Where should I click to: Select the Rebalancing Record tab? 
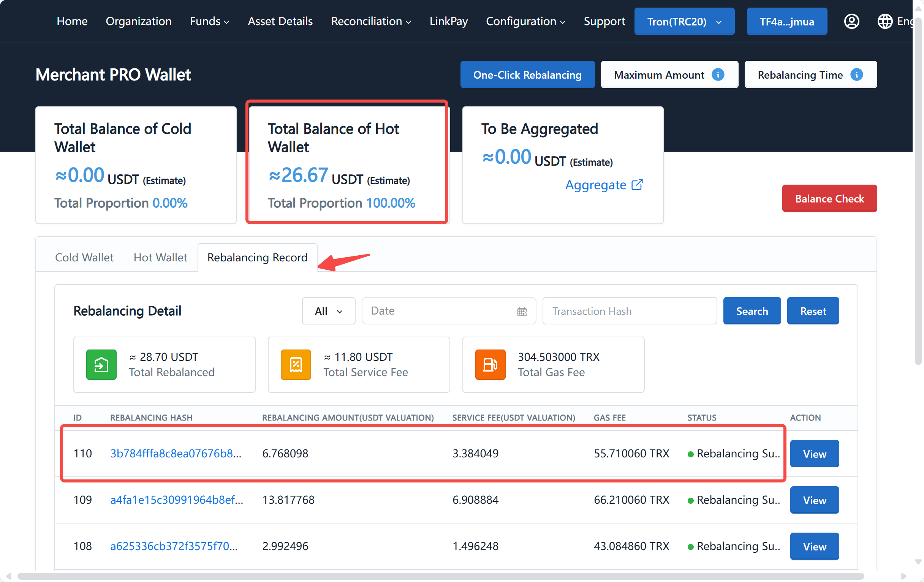coord(257,258)
